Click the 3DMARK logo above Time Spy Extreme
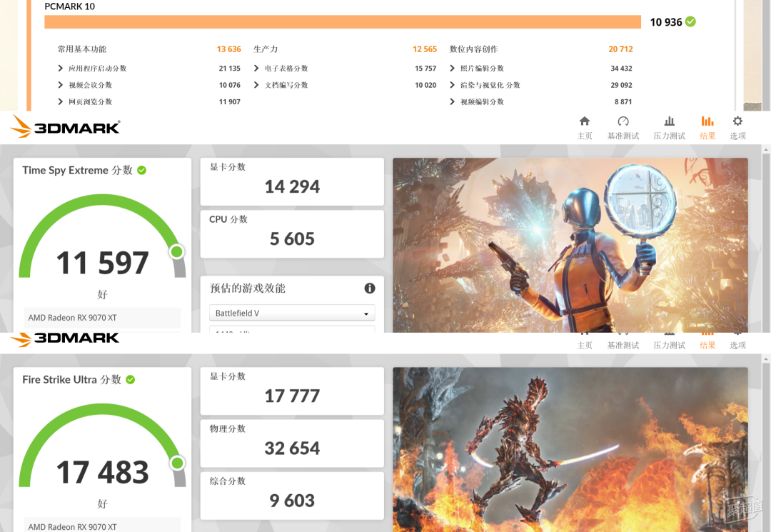The image size is (771, 532). (x=65, y=126)
